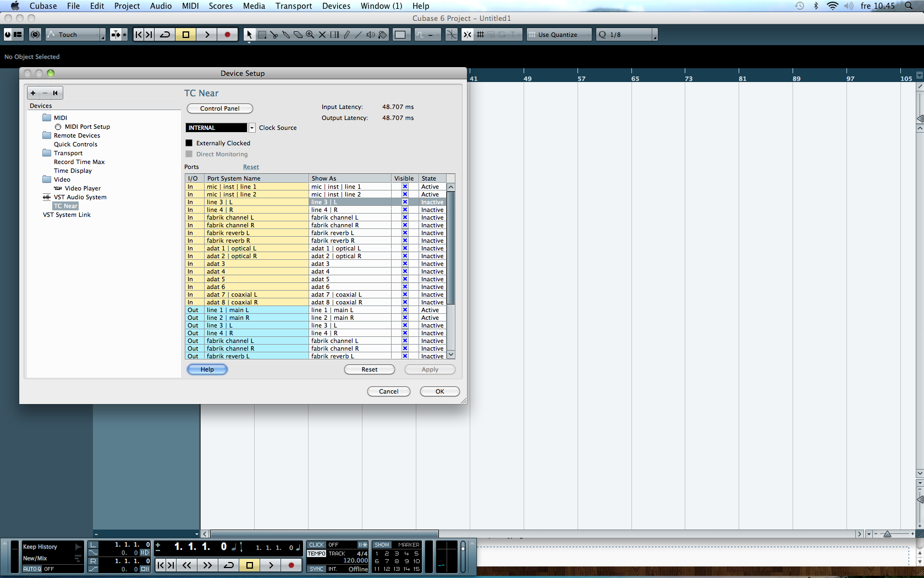Click the Apple menu icon
Screen dimensions: 924x578
[x=15, y=6]
